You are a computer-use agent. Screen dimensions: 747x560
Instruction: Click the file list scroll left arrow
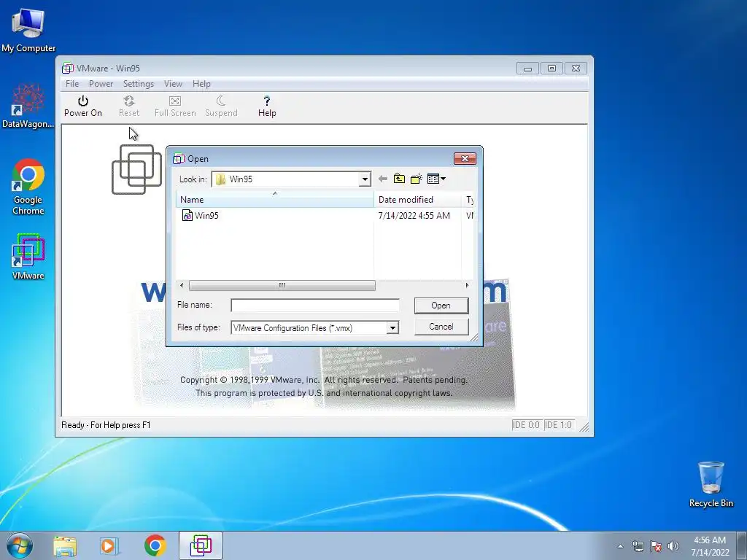(182, 285)
